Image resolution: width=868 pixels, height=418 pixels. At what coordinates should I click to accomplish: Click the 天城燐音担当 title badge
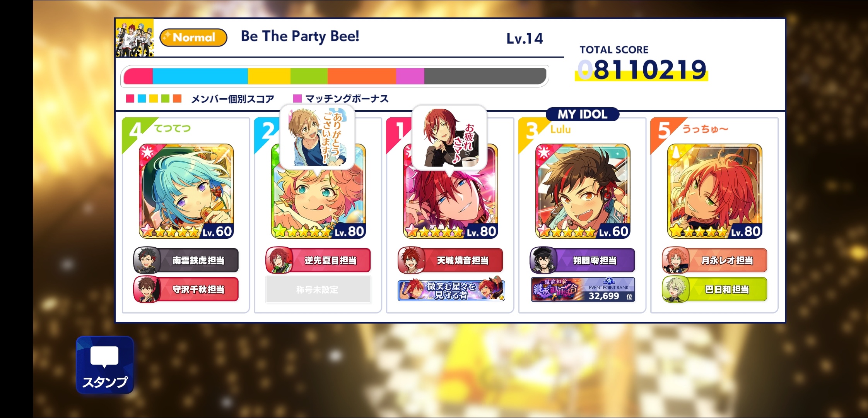[x=450, y=260]
